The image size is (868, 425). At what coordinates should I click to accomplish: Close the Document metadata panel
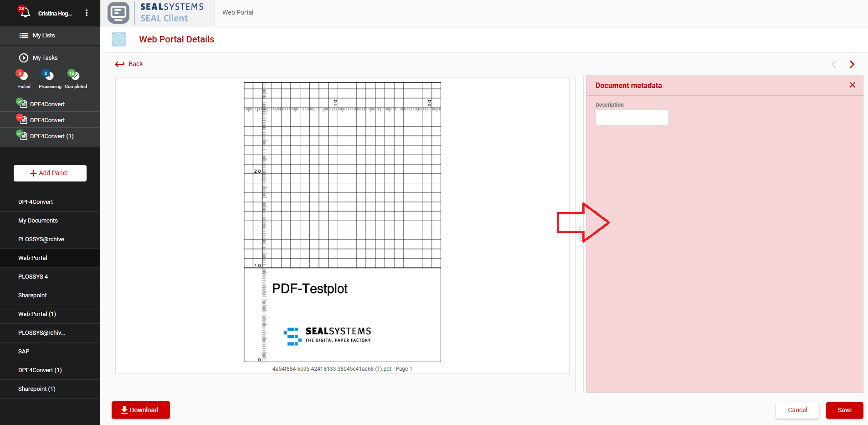tap(852, 85)
